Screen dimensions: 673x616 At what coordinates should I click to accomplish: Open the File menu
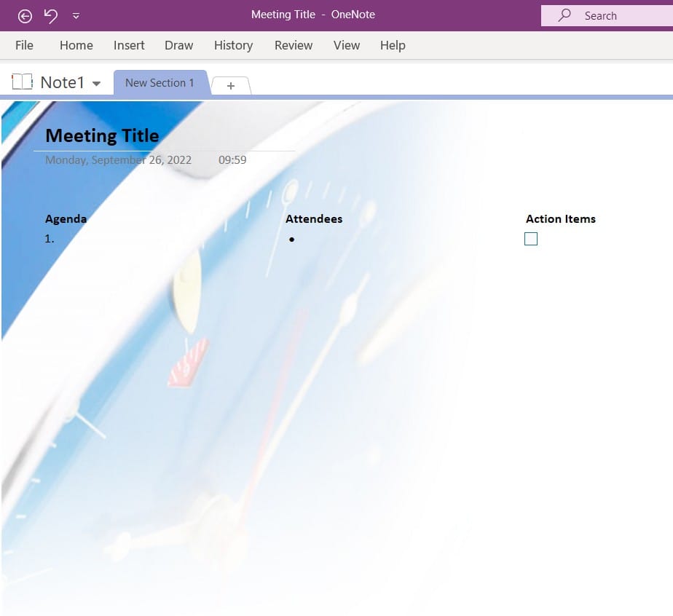24,45
